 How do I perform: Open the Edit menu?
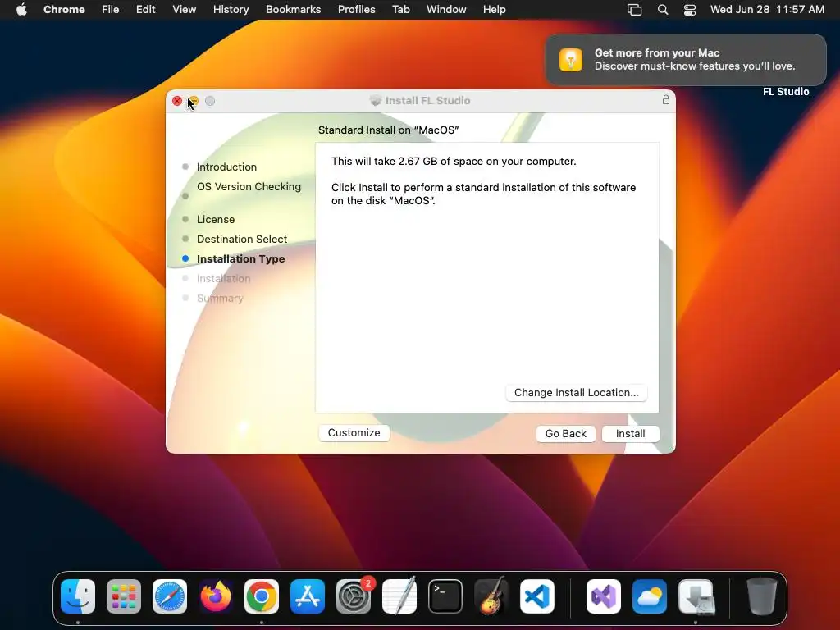pos(146,9)
